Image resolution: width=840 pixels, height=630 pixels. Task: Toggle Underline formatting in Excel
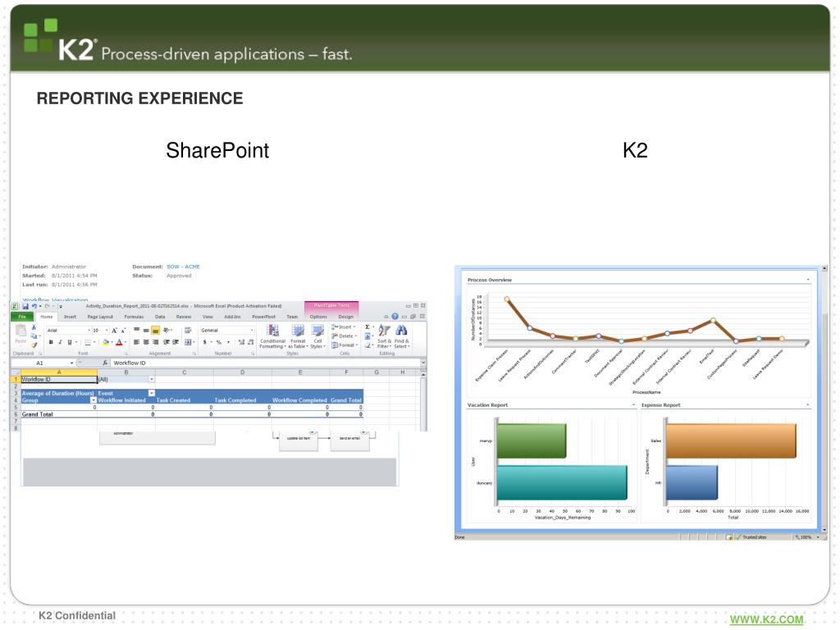(69, 342)
